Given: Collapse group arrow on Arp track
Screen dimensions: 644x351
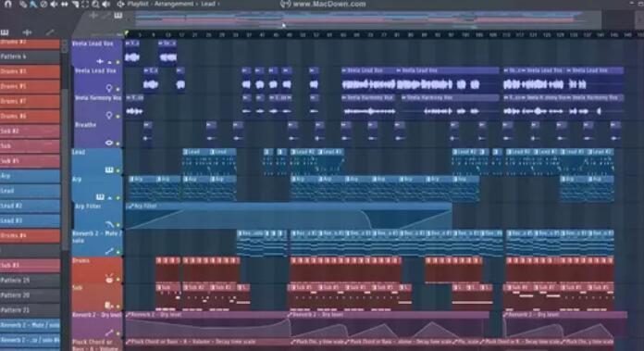Looking at the screenshot, I should click(110, 197).
